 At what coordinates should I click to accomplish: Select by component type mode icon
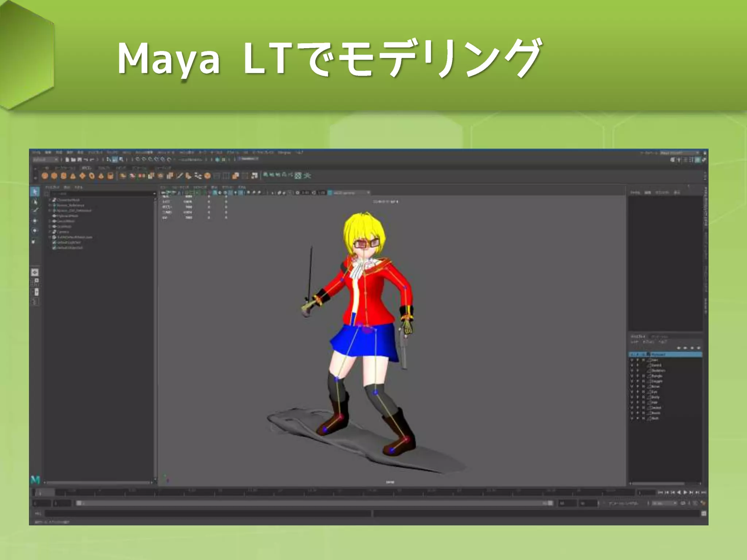pos(121,159)
